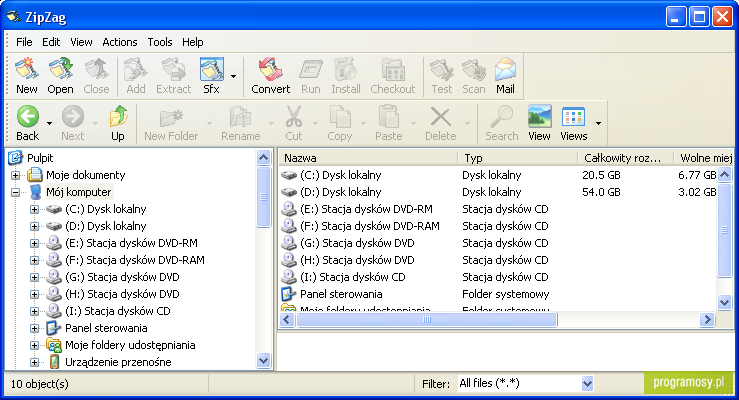Open the Edit menu
The width and height of the screenshot is (739, 400).
click(51, 42)
